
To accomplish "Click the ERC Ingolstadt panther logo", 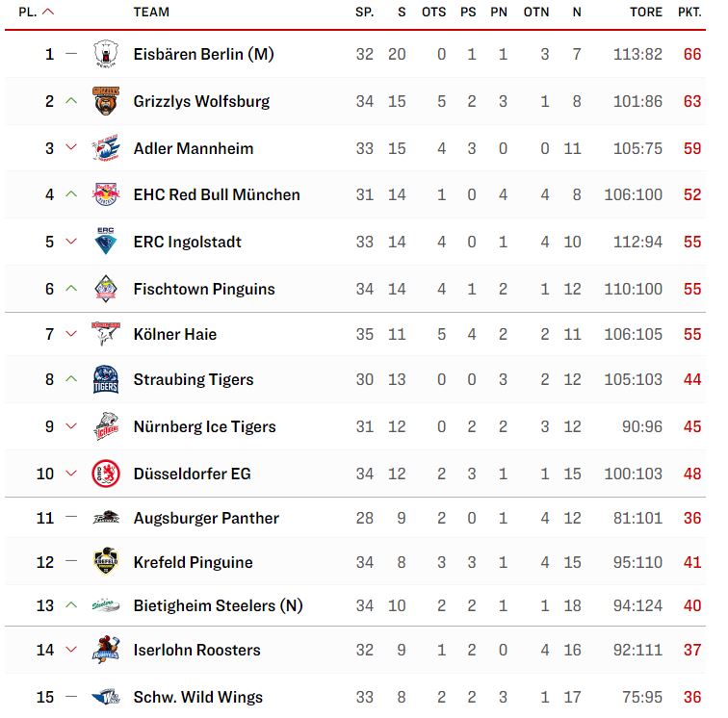I will [106, 242].
